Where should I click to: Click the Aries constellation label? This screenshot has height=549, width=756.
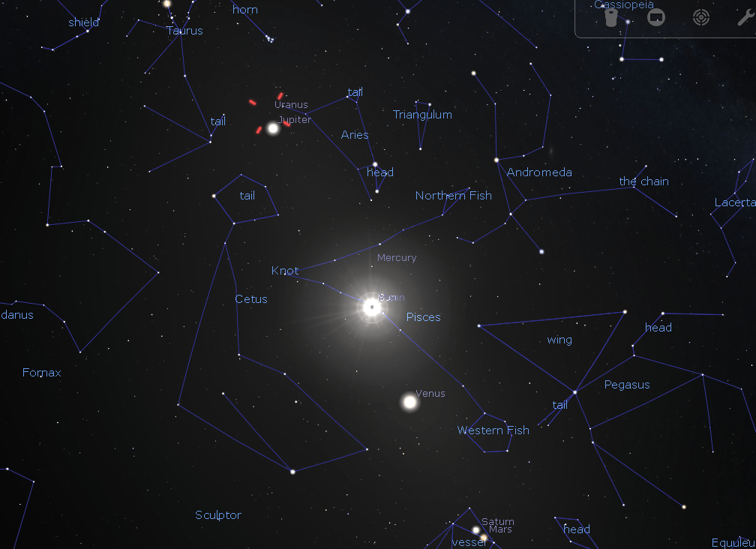click(x=355, y=135)
